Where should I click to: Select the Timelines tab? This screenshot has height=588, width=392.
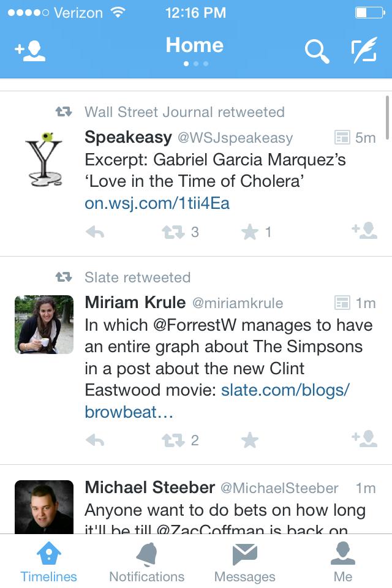coord(49,562)
